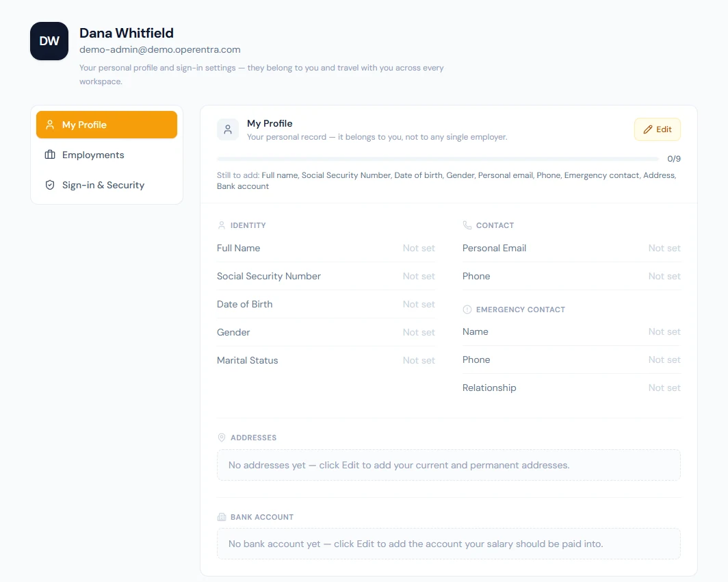The image size is (728, 582).
Task: Click the DW avatar badge
Action: point(49,41)
